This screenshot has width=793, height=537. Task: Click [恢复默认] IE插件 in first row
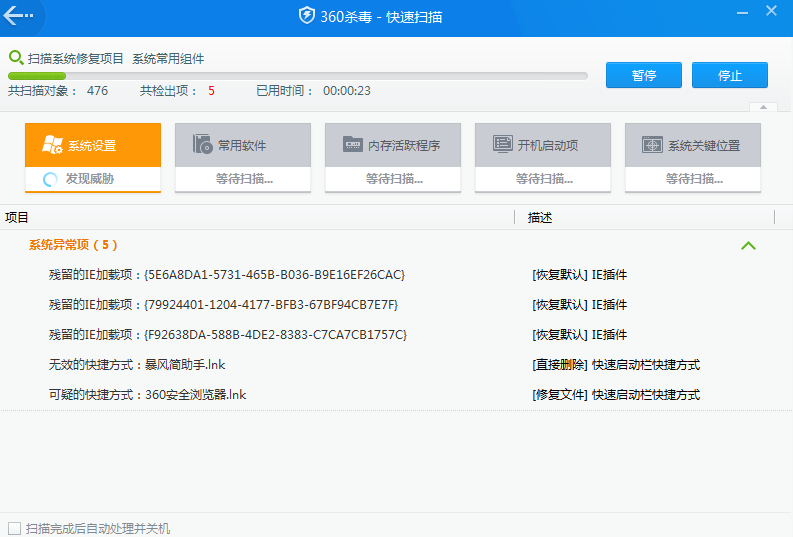pyautogui.click(x=580, y=275)
